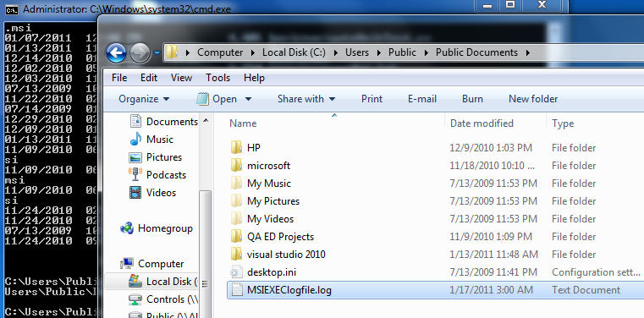Click the Music library icon in sidebar
Viewport: 644px width, 318px height.
point(135,140)
